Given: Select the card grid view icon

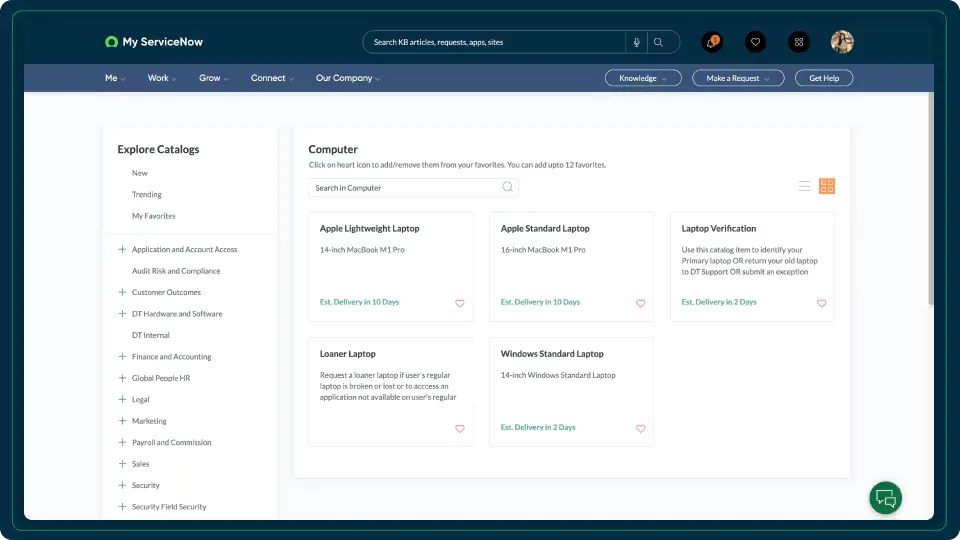Looking at the screenshot, I should [827, 186].
